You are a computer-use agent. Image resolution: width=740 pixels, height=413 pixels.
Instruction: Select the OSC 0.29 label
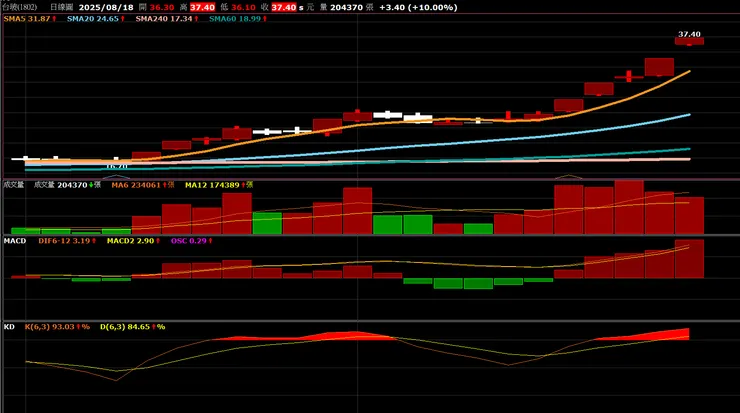coord(192,241)
